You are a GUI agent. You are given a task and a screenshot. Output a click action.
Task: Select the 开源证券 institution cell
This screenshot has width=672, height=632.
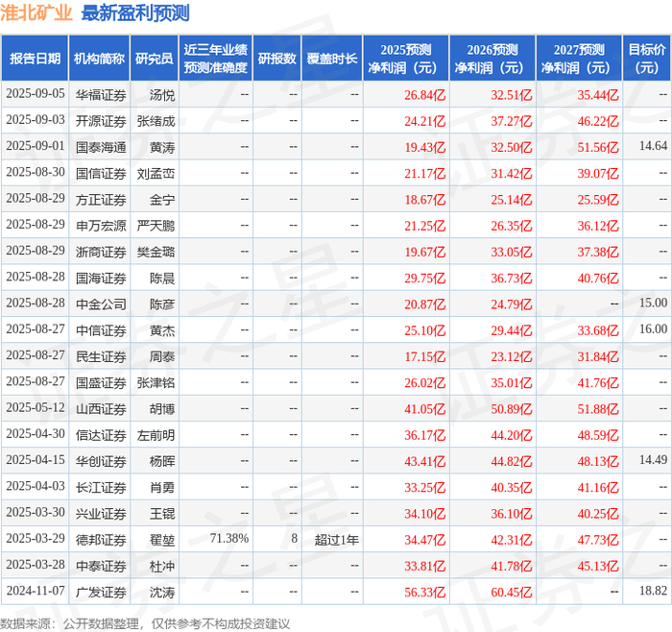pyautogui.click(x=101, y=121)
